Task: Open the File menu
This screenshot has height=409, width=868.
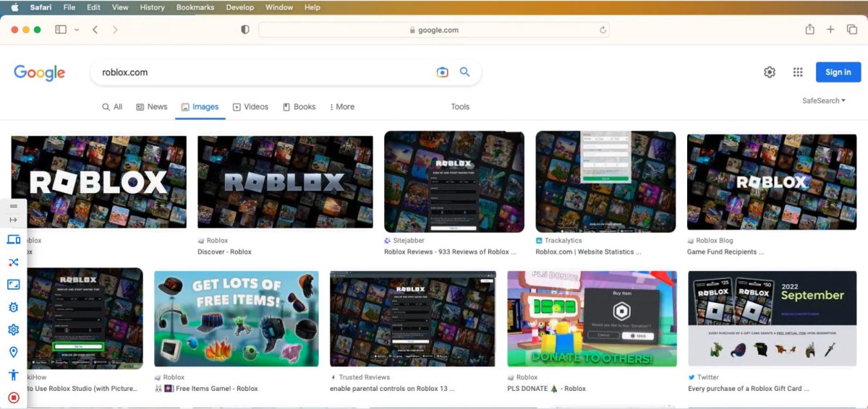Action: point(69,7)
